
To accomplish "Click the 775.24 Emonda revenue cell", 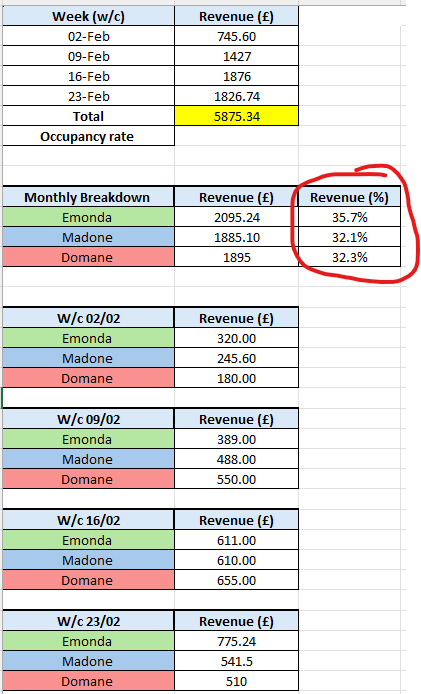I will [x=236, y=641].
